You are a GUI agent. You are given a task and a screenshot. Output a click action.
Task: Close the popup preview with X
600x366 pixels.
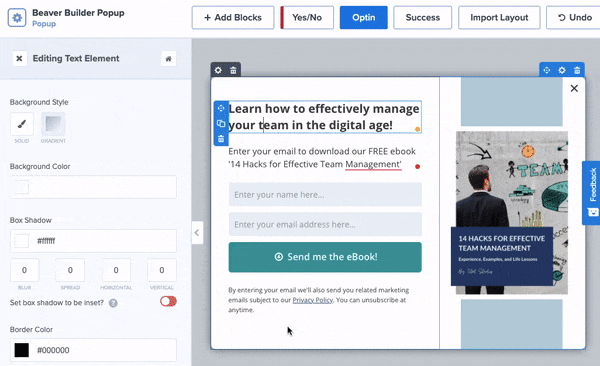[574, 88]
